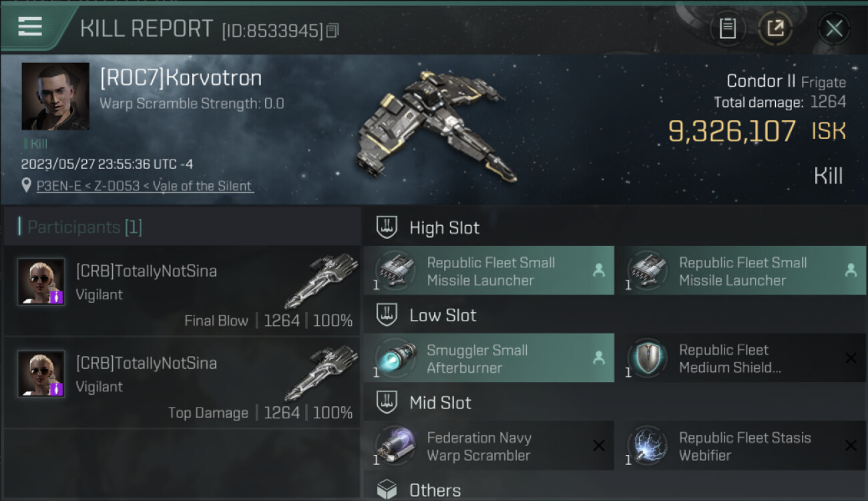This screenshot has height=501, width=868.
Task: Select TotallyNotSina Final Blow entry
Action: tap(182, 291)
